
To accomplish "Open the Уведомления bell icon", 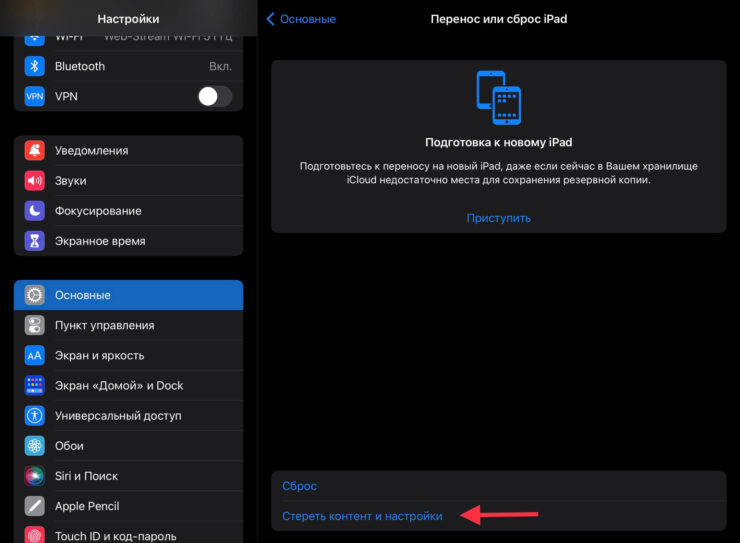I will click(34, 150).
